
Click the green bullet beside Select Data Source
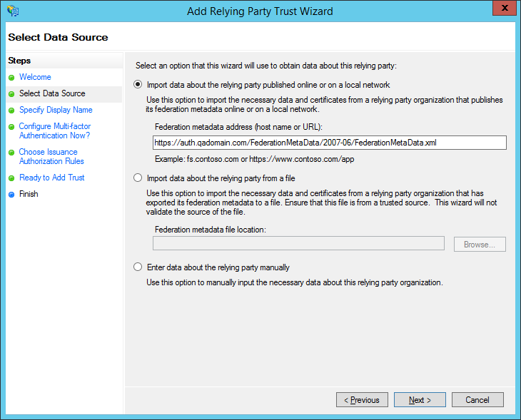point(11,94)
